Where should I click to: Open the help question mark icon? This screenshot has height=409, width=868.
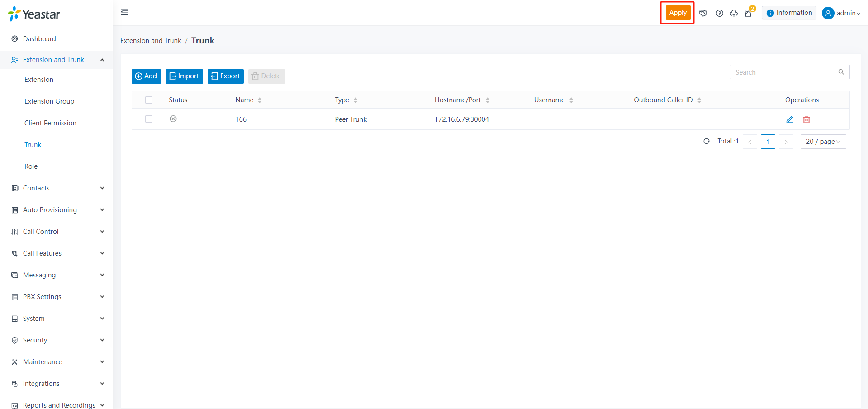point(720,13)
